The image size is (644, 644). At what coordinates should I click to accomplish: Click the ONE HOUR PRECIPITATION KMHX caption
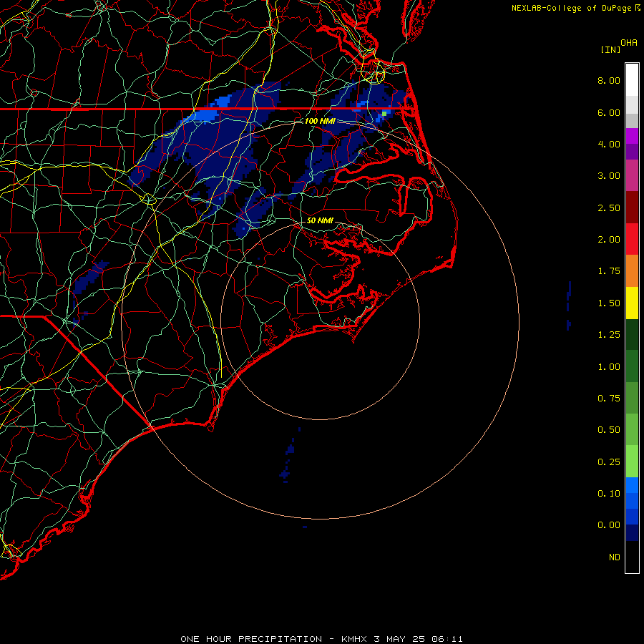(321, 639)
